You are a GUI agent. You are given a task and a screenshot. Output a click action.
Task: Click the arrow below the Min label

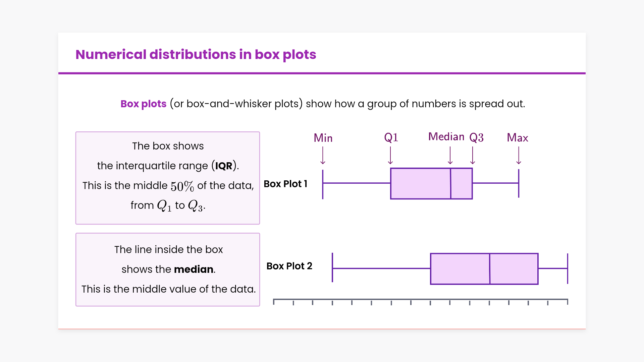point(323,156)
